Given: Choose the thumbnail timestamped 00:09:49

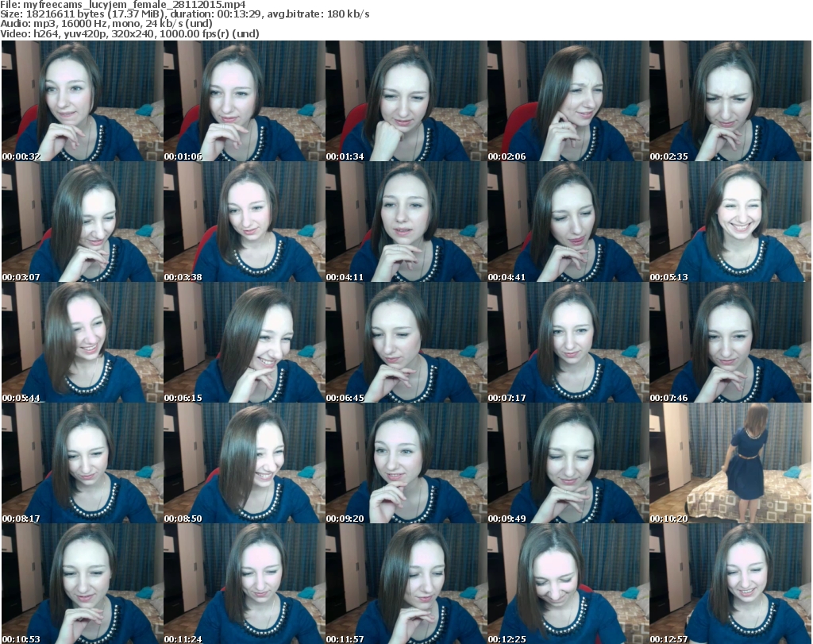Looking at the screenshot, I should (568, 463).
